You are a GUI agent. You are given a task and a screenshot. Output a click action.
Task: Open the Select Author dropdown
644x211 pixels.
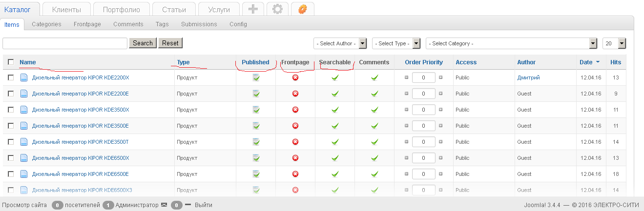(x=340, y=43)
